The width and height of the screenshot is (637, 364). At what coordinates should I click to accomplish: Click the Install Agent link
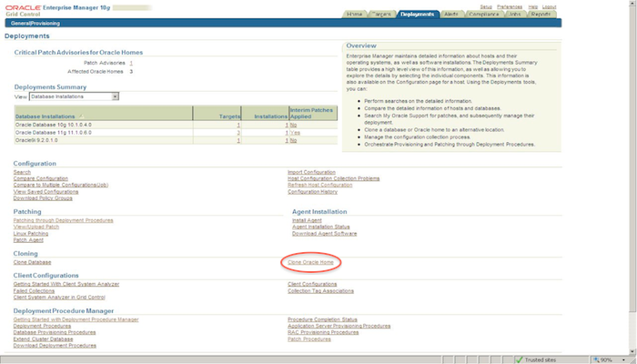pyautogui.click(x=307, y=220)
